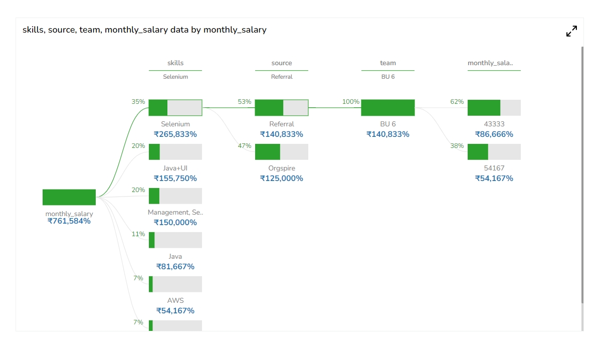606x364 pixels.
Task: Click the source column header
Action: (282, 63)
